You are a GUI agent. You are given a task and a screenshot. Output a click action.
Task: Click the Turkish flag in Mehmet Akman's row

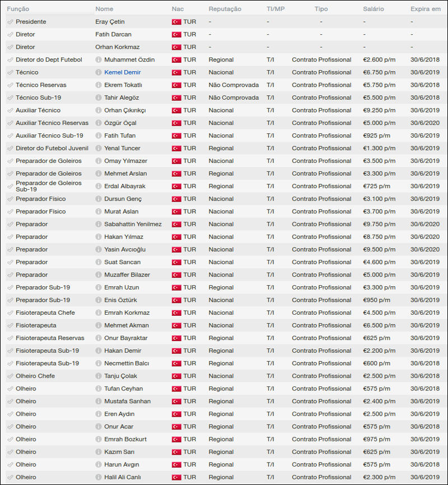click(x=176, y=325)
